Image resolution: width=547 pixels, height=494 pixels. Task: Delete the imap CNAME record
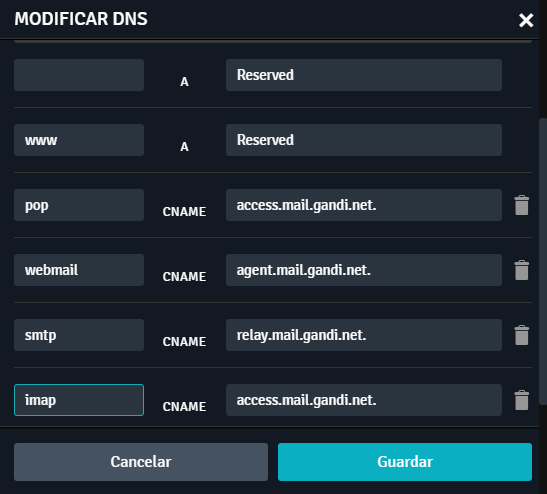[x=522, y=400]
